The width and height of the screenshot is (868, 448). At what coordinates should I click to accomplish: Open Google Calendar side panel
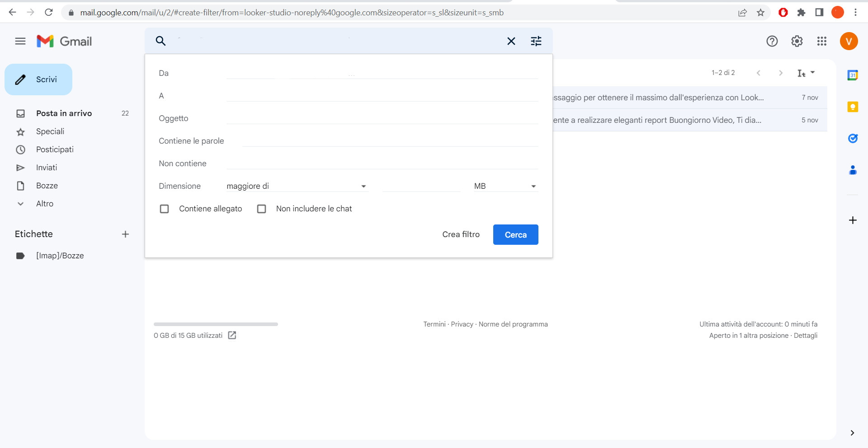tap(853, 75)
